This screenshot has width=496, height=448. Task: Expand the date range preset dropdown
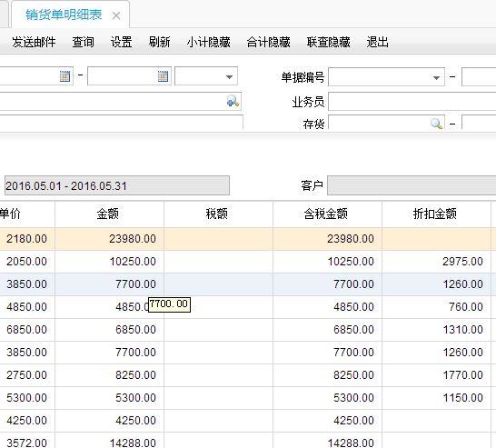[x=229, y=76]
